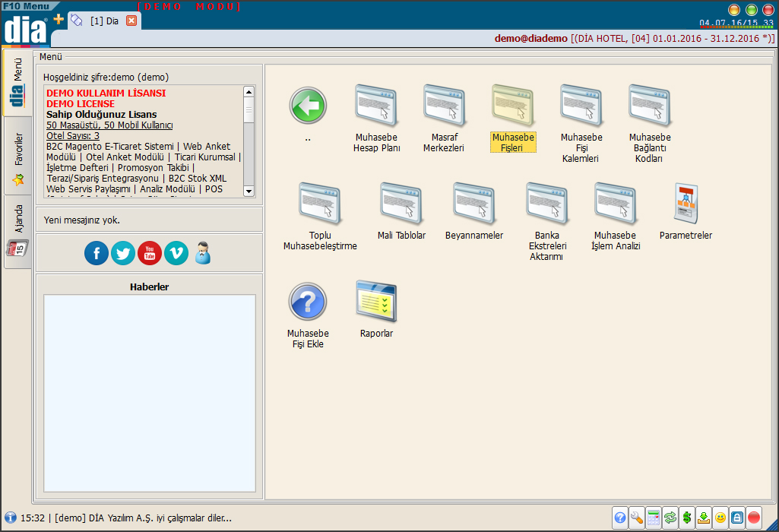
Task: Select the [1] Dia tab
Action: [x=104, y=21]
